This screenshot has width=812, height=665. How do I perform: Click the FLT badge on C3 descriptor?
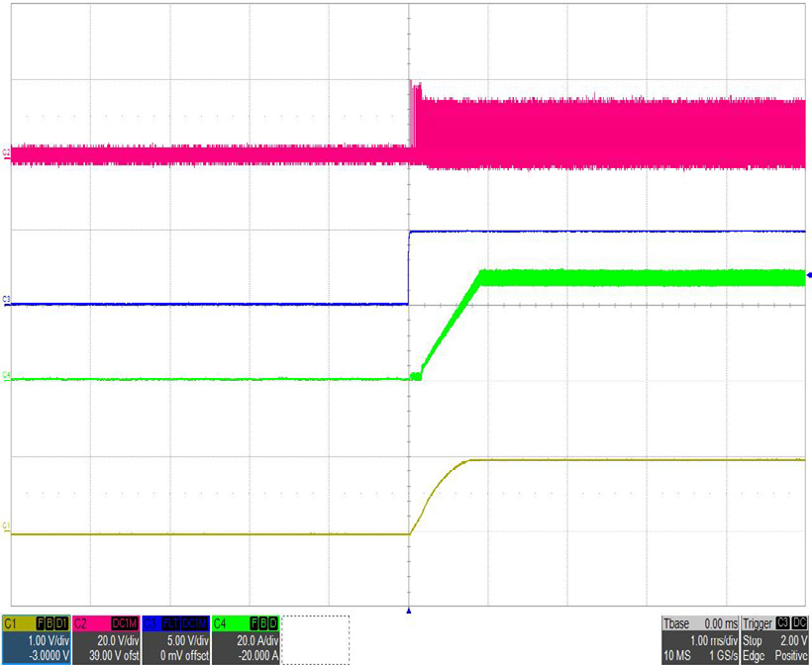pos(174,623)
